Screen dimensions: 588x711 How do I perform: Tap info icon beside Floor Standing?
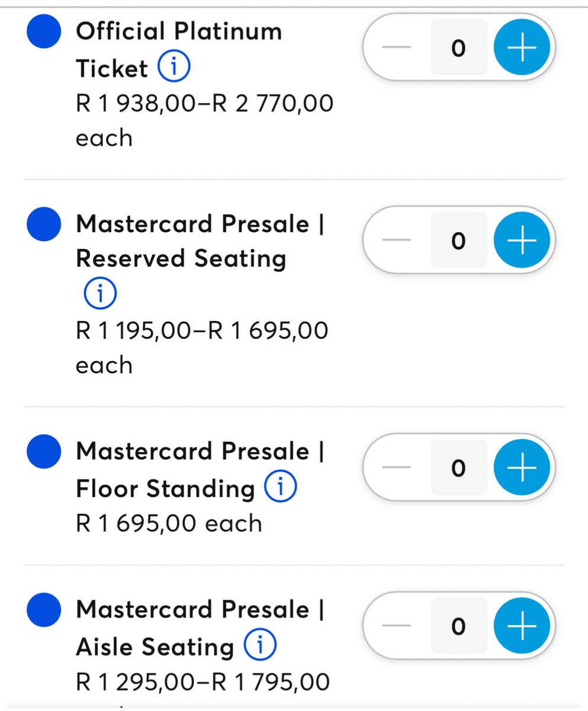[x=281, y=488]
